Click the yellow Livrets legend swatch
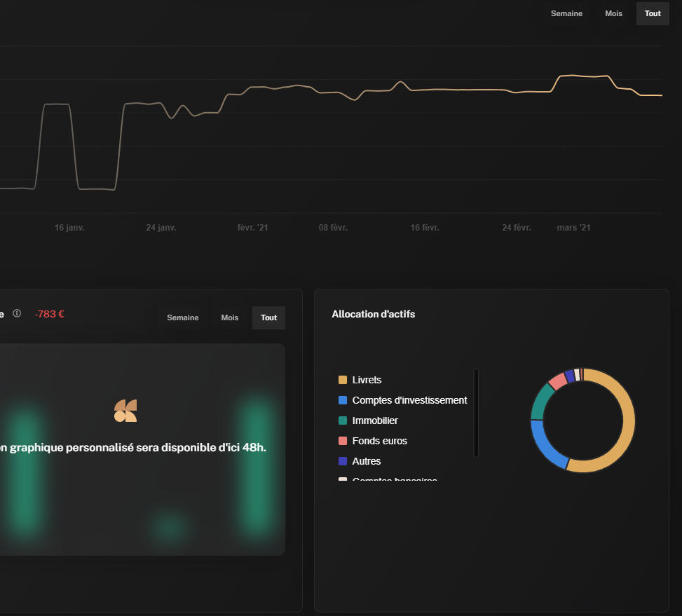The image size is (682, 616). click(343, 380)
